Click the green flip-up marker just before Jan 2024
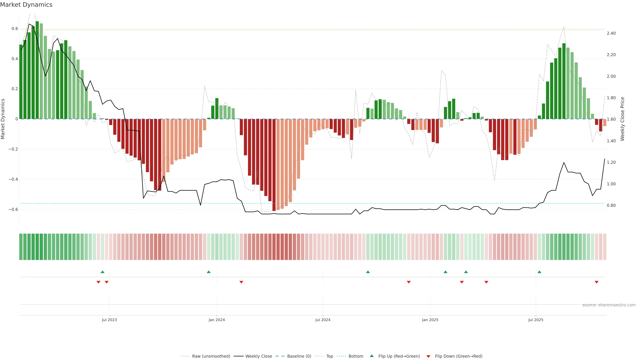Screen dimensions: 644x362 (209, 272)
